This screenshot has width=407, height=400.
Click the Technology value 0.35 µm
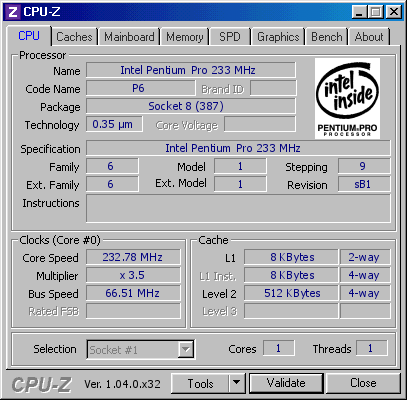114,124
